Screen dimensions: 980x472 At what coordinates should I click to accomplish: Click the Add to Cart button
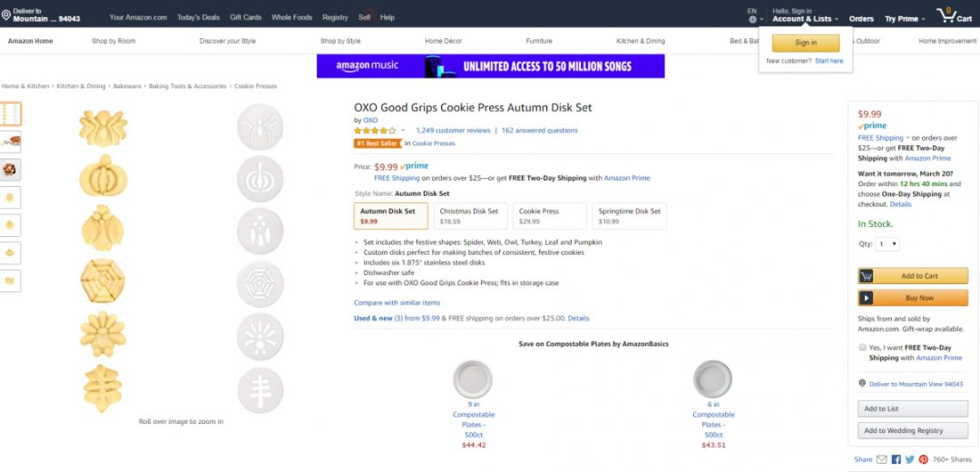911,276
